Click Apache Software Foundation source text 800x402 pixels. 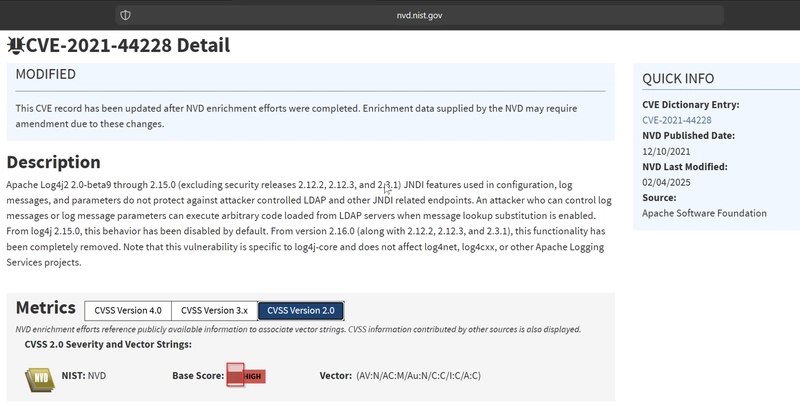click(704, 213)
